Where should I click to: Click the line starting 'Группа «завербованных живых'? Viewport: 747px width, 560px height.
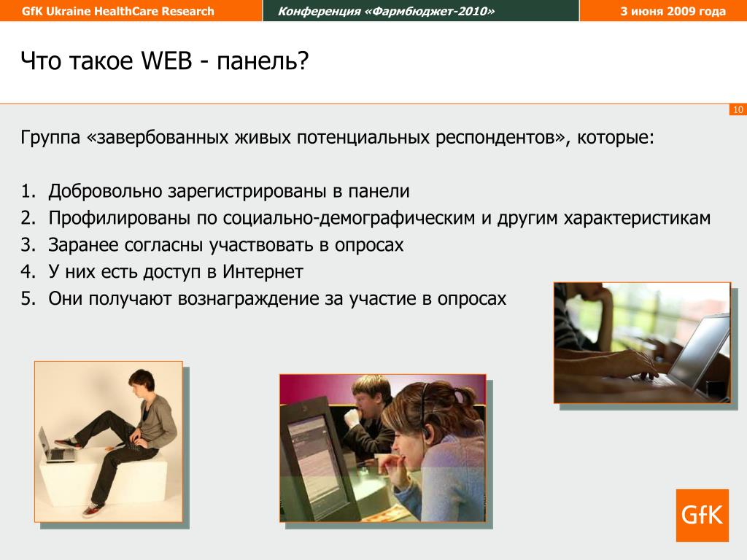tap(337, 138)
